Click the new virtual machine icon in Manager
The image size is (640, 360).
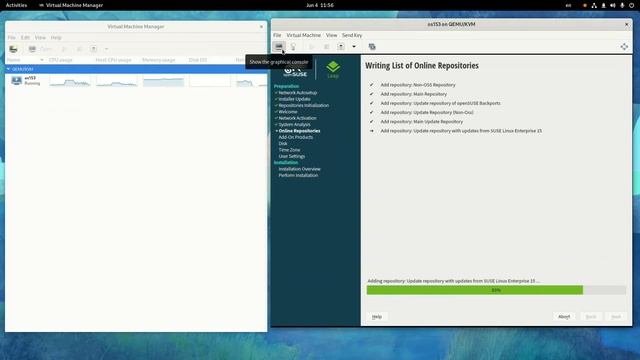[13, 49]
